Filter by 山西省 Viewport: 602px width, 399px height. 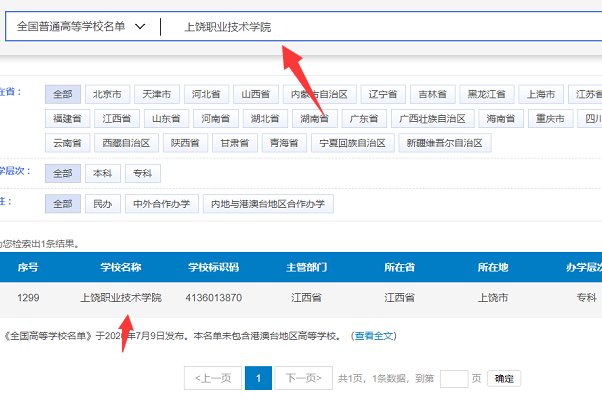pos(256,94)
